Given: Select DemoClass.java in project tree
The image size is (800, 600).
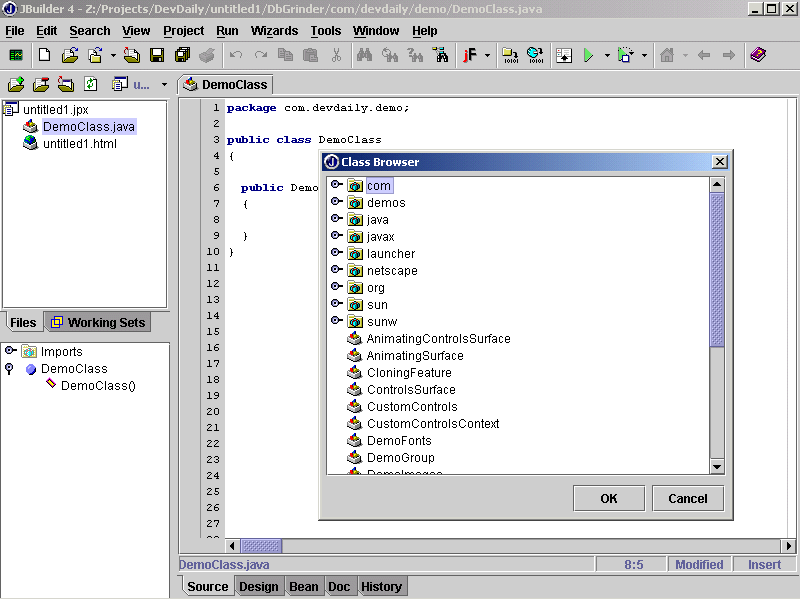Looking at the screenshot, I should 89,127.
